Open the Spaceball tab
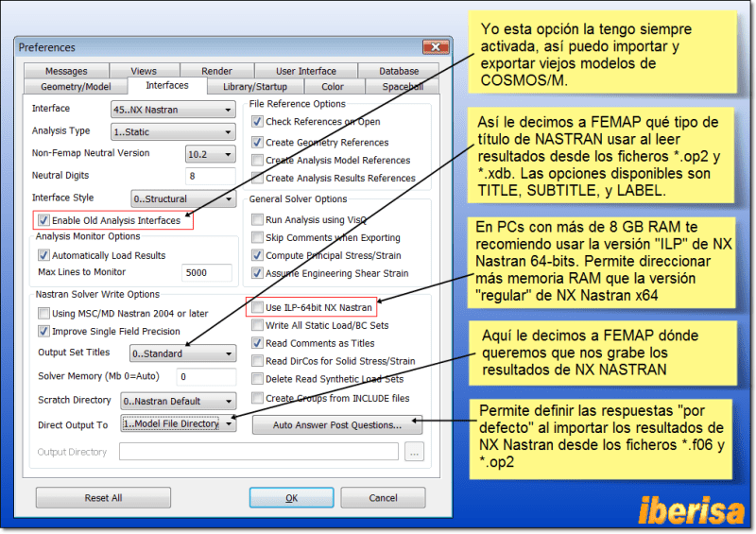Screen dimensions: 756x534 click(x=403, y=86)
